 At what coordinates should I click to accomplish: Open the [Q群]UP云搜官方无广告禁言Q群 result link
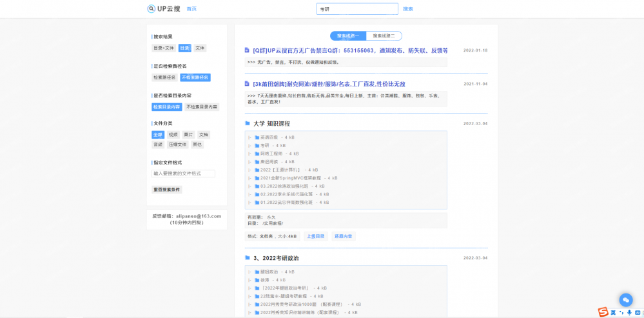350,50
